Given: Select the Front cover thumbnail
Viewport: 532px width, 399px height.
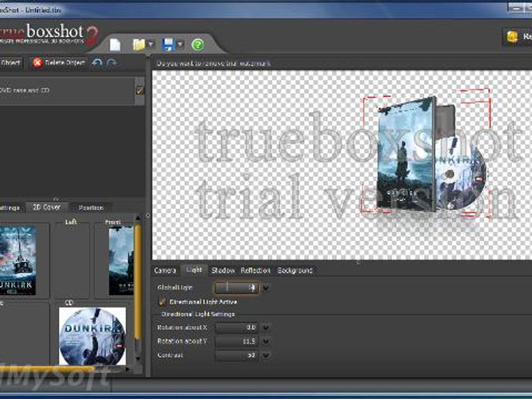Looking at the screenshot, I should (x=121, y=260).
